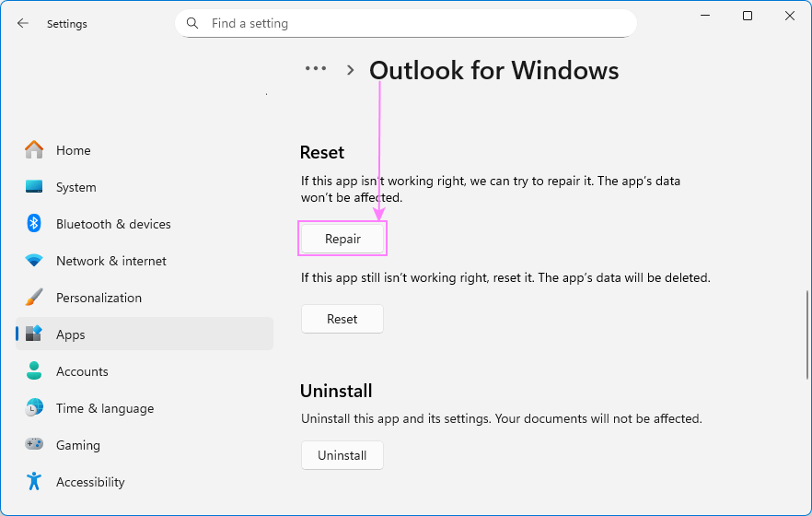Focus the Find a setting search box
Viewport: 812px width, 516px height.
point(405,23)
